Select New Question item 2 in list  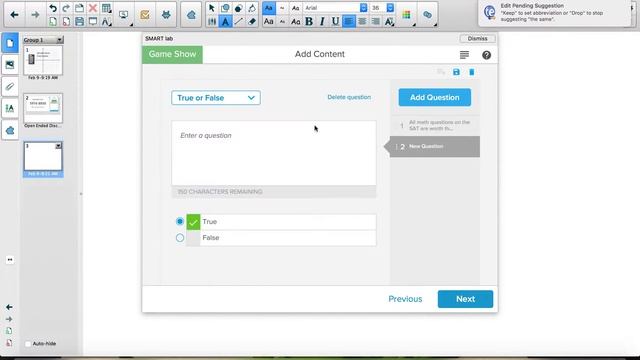(435, 147)
